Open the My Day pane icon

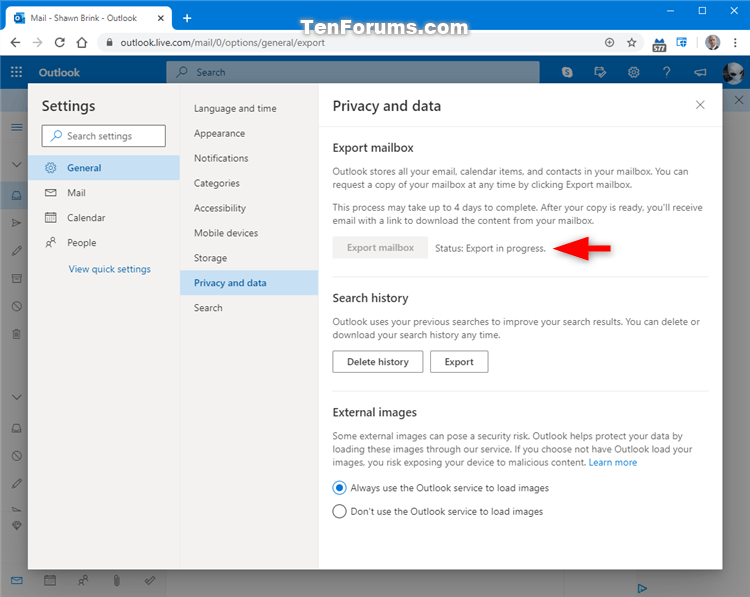600,72
